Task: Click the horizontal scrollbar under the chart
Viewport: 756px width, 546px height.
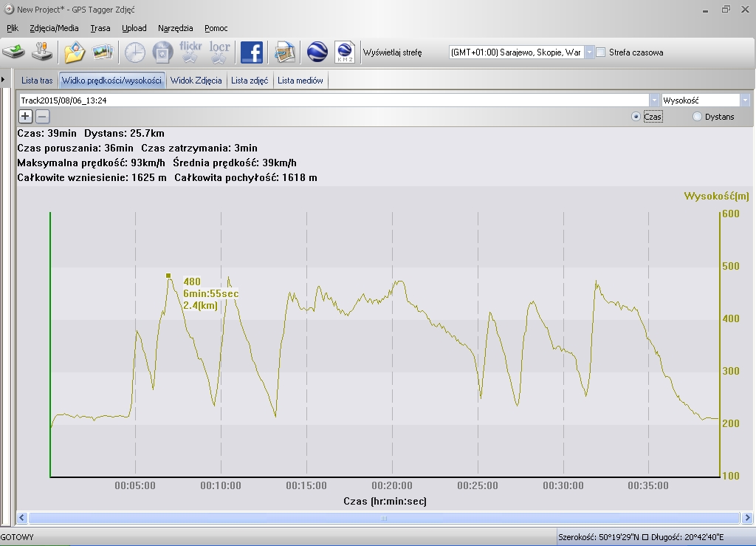Action: [x=383, y=518]
